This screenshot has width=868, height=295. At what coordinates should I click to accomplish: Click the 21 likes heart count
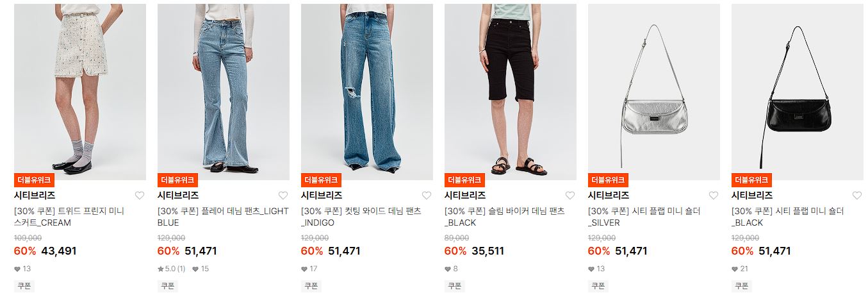[x=740, y=269]
